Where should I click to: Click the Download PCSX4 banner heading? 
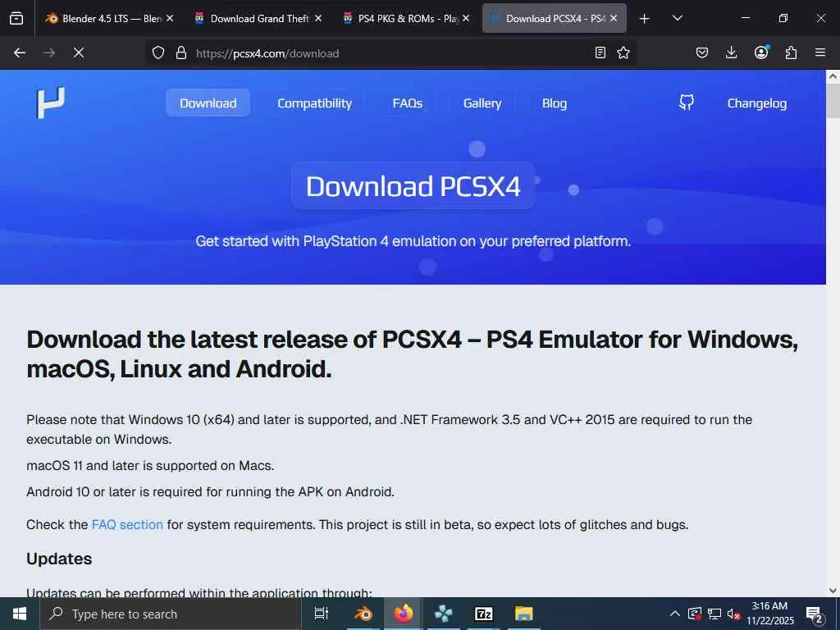coord(413,186)
